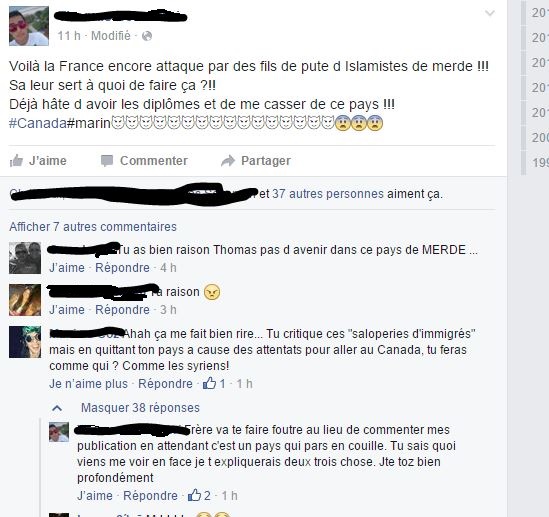Click Répondre on the Syrians comment
549x517 pixels.
[x=165, y=384]
